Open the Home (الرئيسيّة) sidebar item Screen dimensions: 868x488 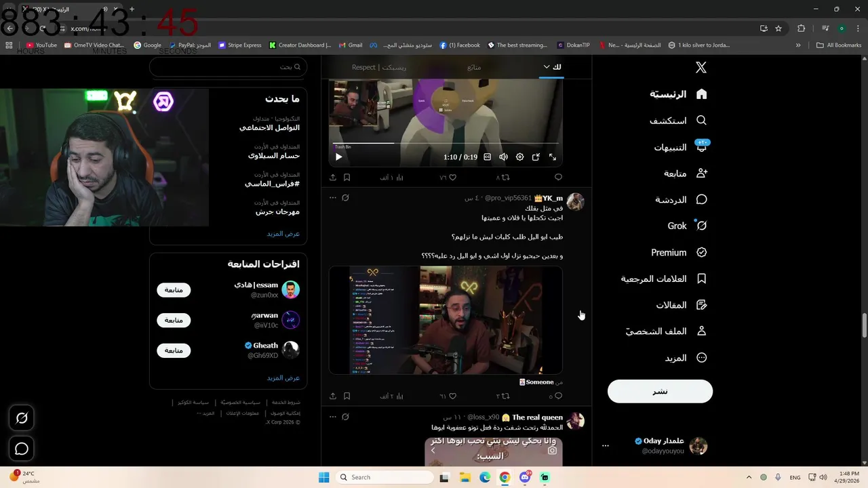coord(678,94)
